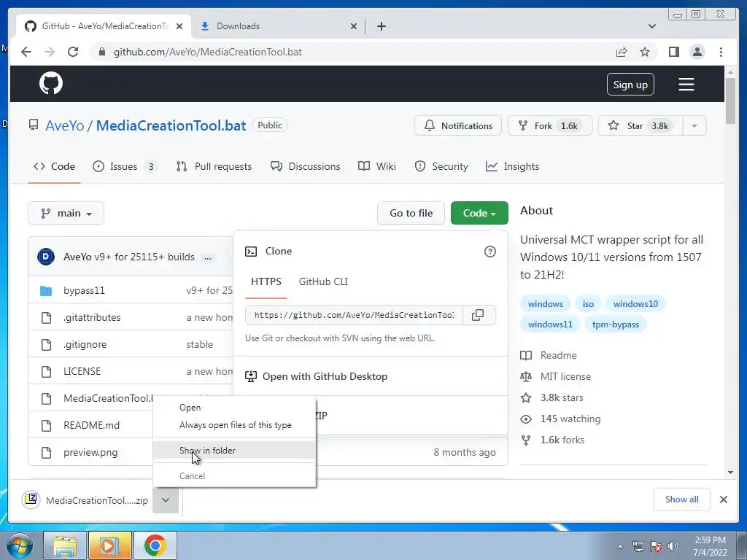Click the clone URL text field
747x560 pixels.
[x=354, y=315]
